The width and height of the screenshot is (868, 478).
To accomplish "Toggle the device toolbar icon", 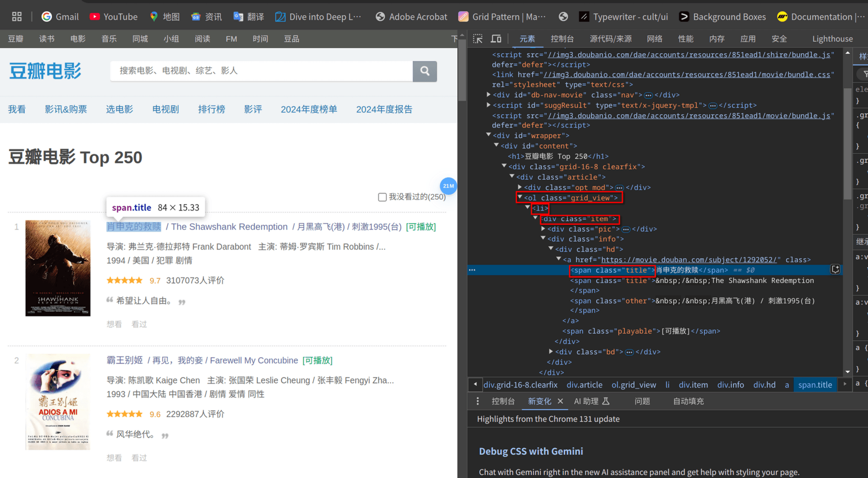I will pos(496,39).
